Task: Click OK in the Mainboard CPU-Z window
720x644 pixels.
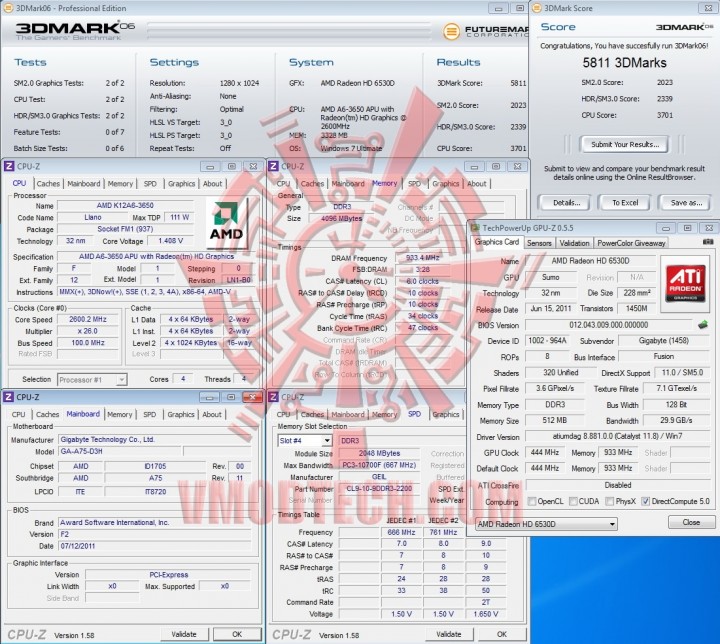Action: click(237, 634)
